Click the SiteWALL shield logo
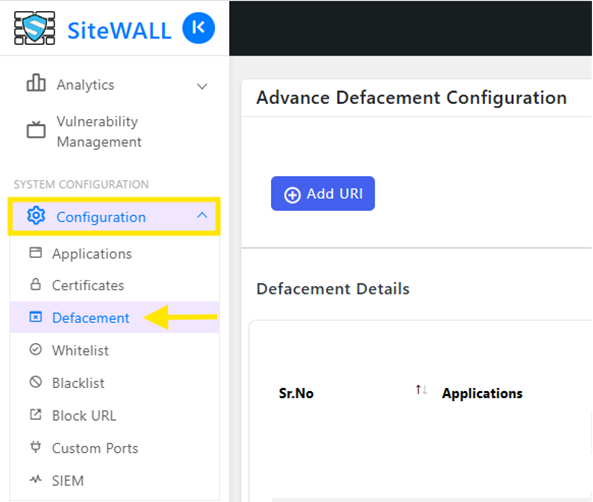 pyautogui.click(x=34, y=28)
